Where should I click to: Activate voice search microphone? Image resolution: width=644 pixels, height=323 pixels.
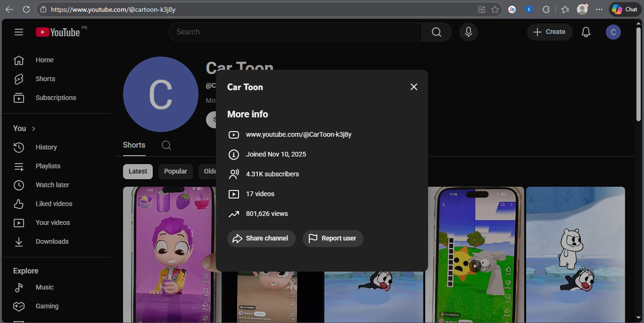[x=468, y=32]
